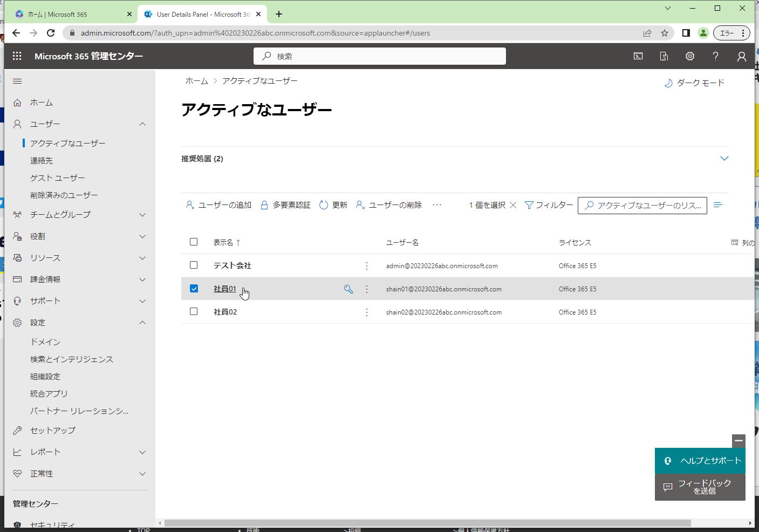Open ヘルプとサポート button

coord(700,461)
